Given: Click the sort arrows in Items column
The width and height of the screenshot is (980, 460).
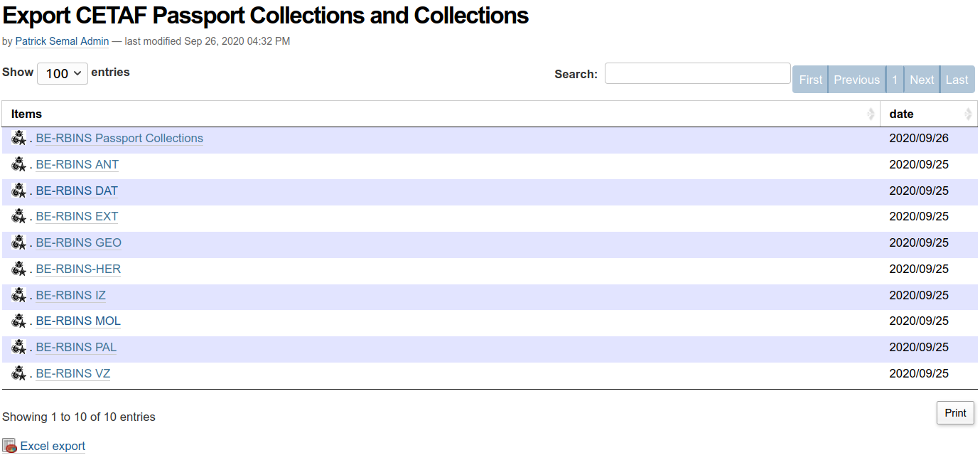Looking at the screenshot, I should tap(871, 114).
